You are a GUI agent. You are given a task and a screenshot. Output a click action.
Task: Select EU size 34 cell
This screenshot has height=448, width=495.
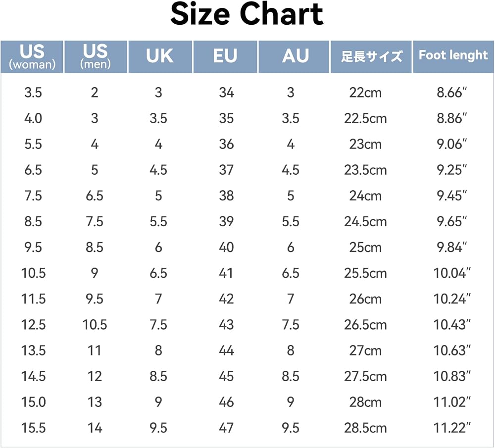(226, 93)
